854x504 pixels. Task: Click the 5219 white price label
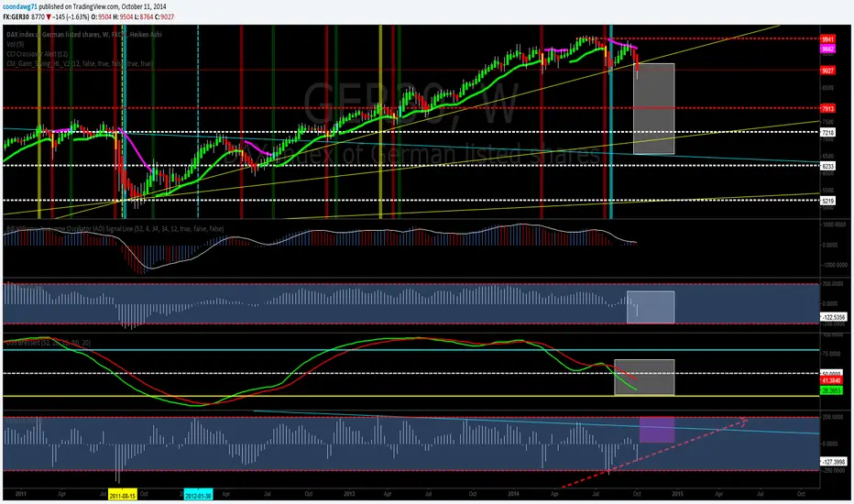pos(827,201)
